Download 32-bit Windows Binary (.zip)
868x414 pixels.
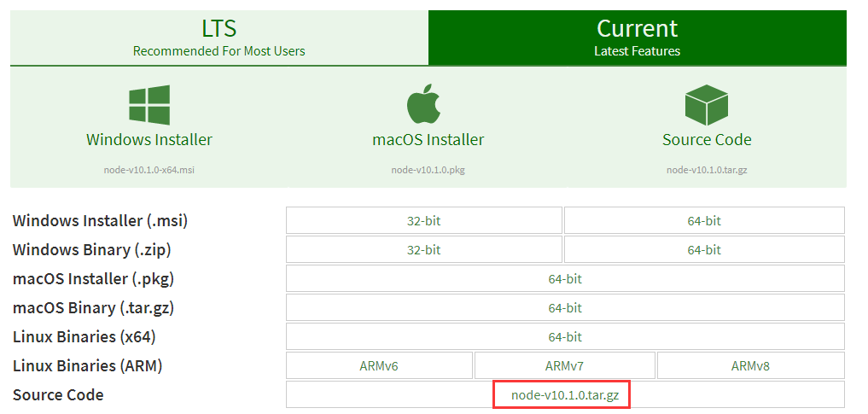[423, 249]
